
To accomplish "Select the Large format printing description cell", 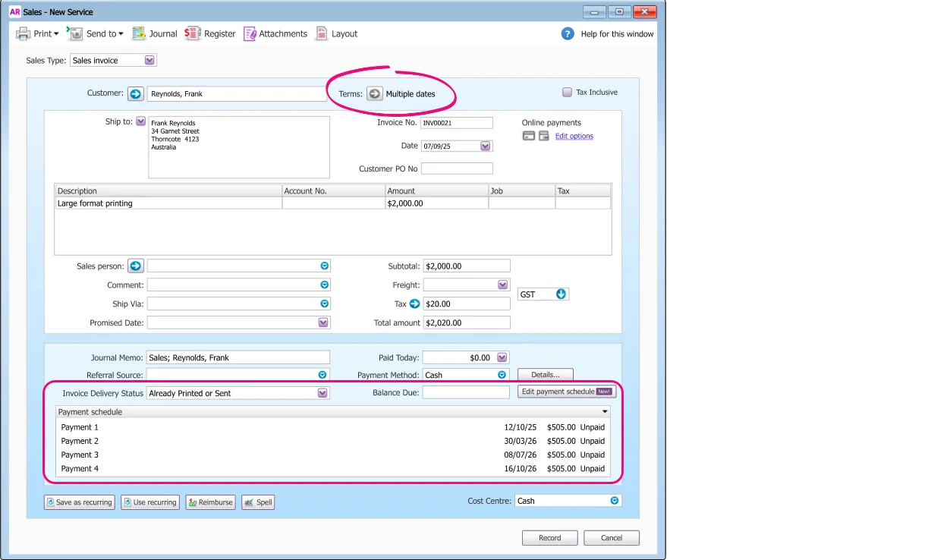I will click(x=168, y=203).
